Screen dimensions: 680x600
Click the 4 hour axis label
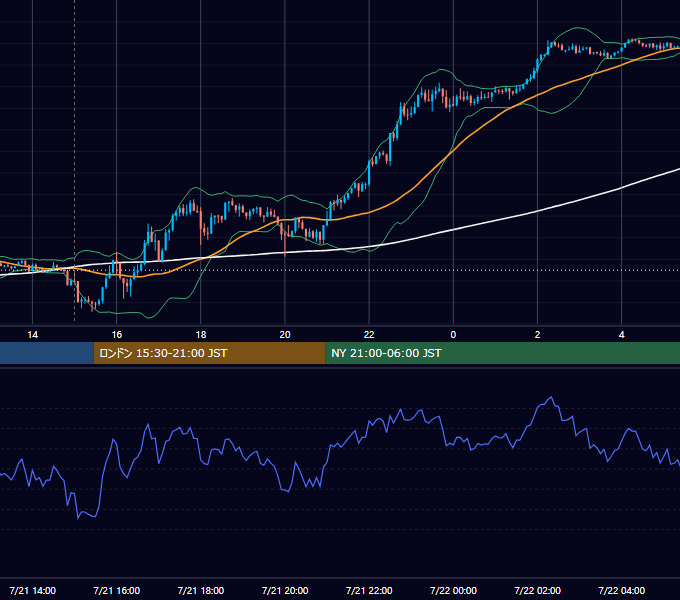(621, 335)
